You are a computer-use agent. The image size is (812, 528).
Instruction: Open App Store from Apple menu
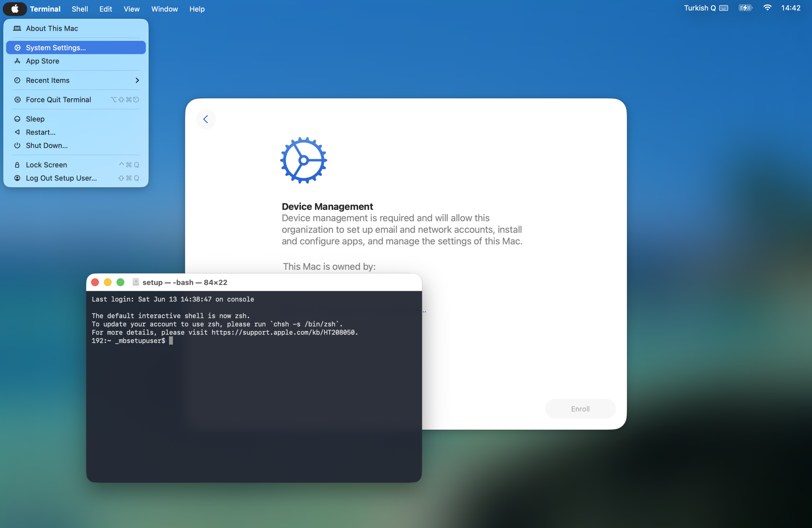[x=76, y=61]
